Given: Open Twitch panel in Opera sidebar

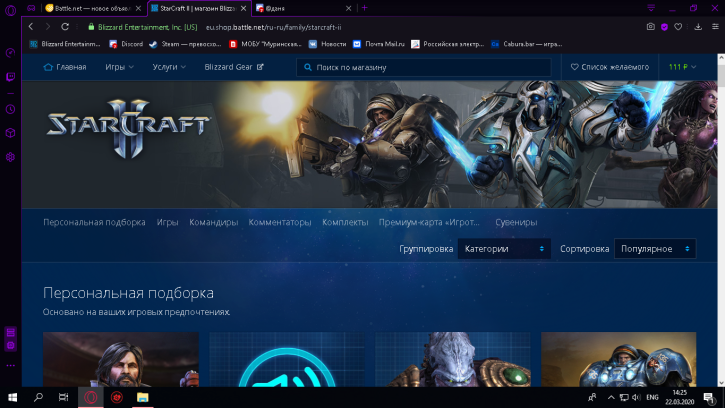Looking at the screenshot, I should (10, 76).
